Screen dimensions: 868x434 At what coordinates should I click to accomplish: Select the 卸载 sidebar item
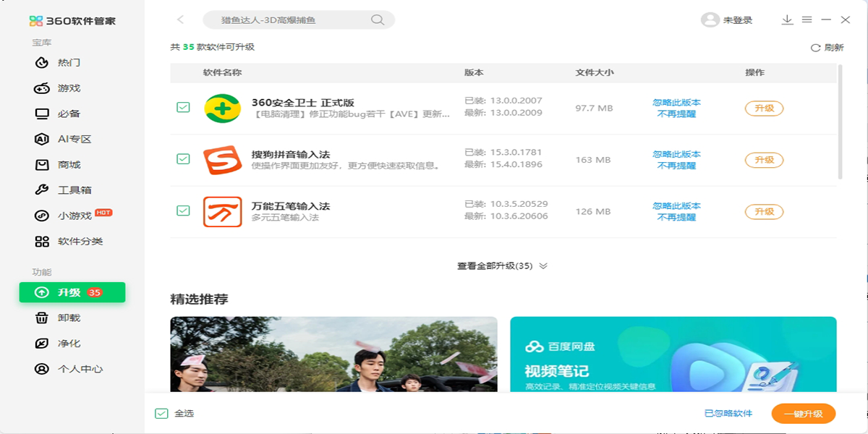tap(69, 318)
